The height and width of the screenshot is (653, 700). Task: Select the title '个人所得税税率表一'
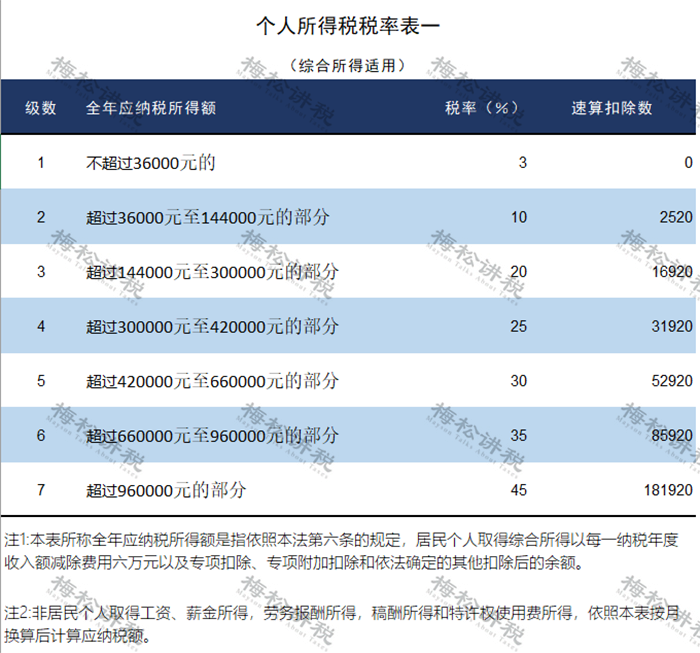click(348, 26)
